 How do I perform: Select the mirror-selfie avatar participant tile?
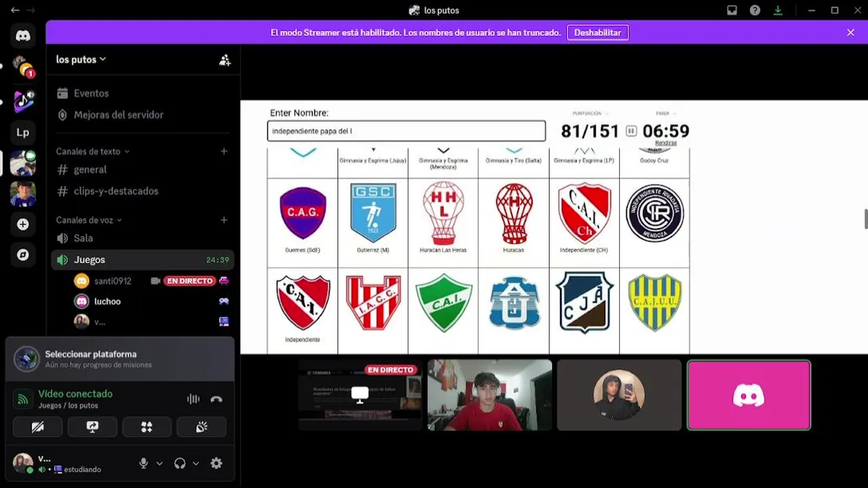click(619, 395)
